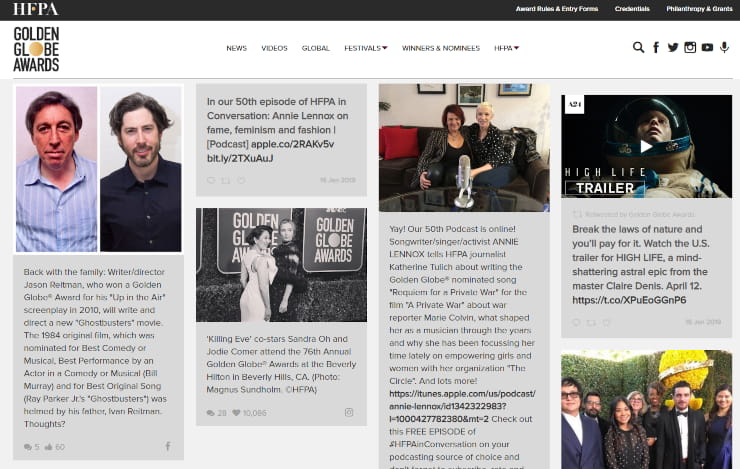740x469 pixels.
Task: Open the Instagram icon in the header
Action: (x=690, y=47)
